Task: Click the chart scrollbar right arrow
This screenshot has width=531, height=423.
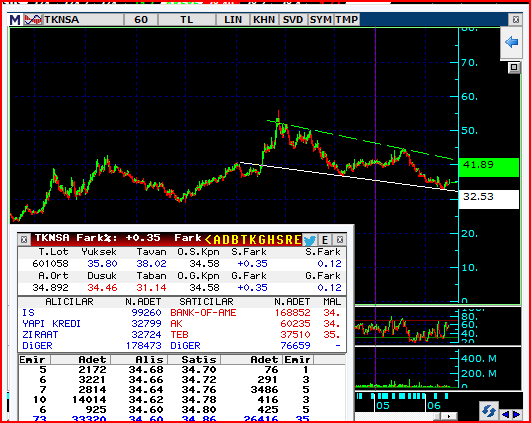Action: coord(449,416)
